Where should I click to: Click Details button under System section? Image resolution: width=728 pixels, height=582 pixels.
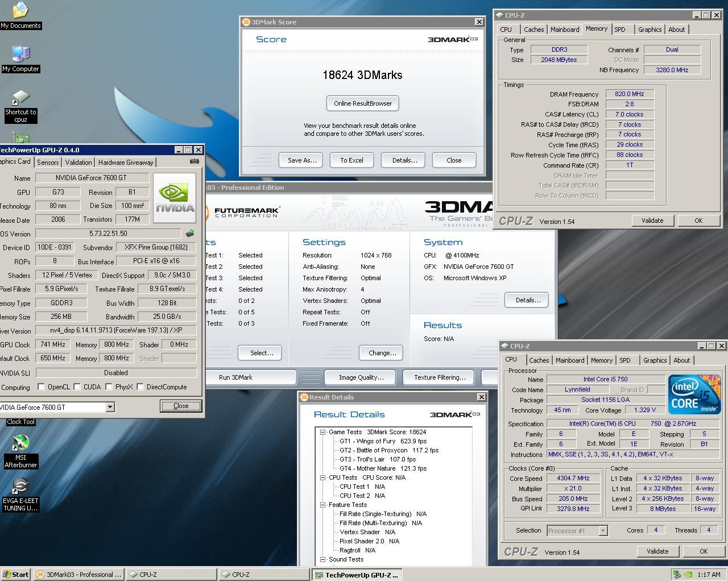pyautogui.click(x=528, y=300)
